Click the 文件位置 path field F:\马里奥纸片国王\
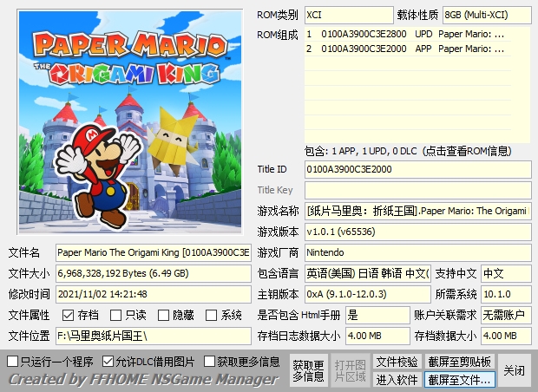 coord(154,336)
